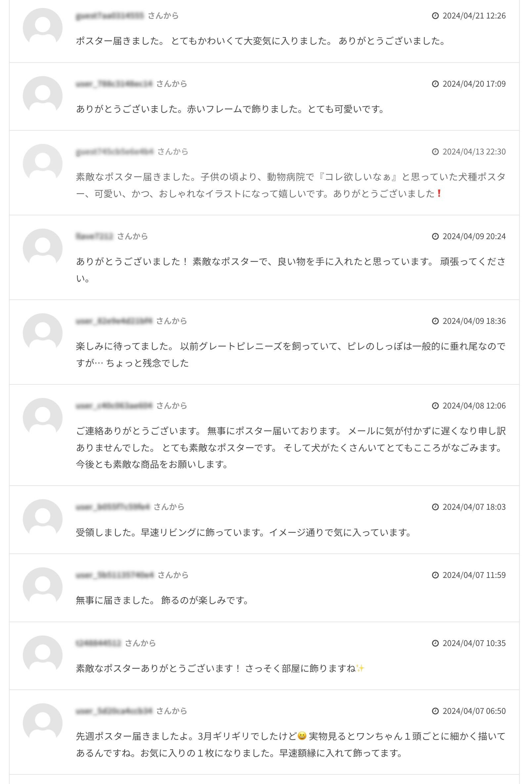This screenshot has width=532, height=784.
Task: Select the avatar on the 2024/04/07 11:59 review
Action: click(x=42, y=587)
